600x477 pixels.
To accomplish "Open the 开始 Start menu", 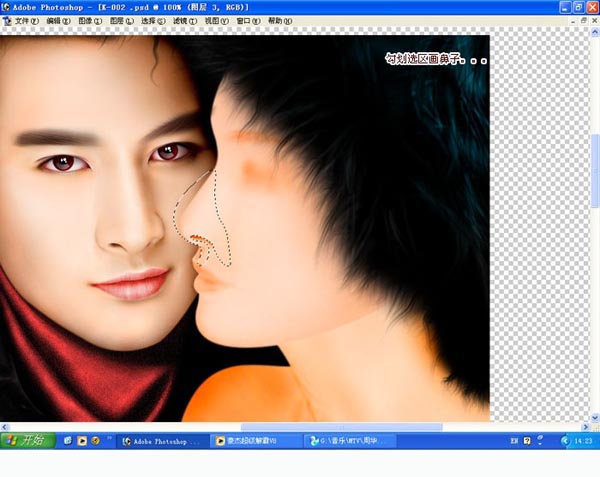I will [28, 441].
